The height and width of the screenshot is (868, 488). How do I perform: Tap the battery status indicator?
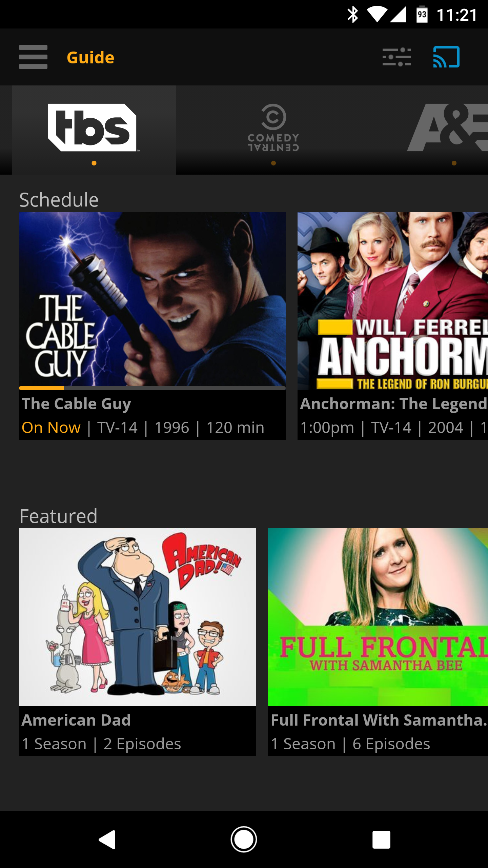click(x=422, y=14)
